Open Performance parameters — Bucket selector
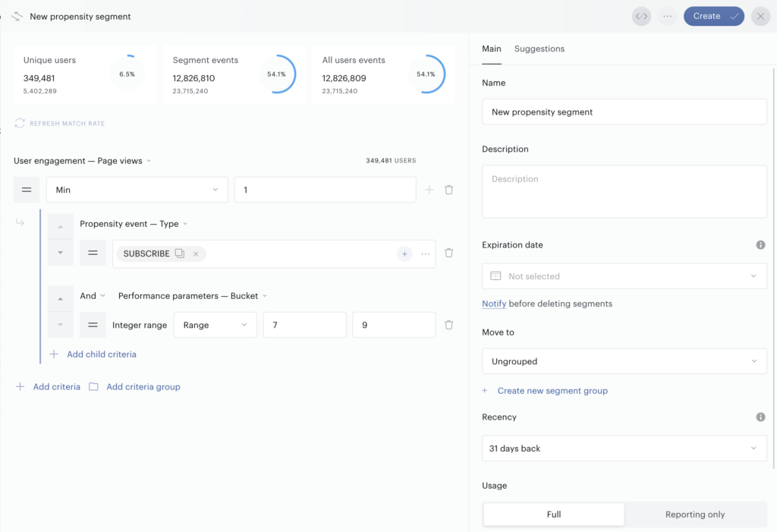 192,295
